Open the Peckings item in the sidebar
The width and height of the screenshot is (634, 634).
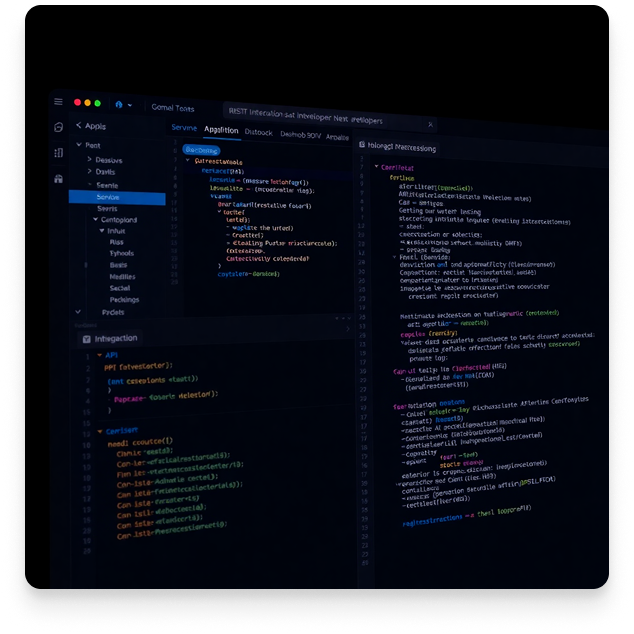[124, 299]
